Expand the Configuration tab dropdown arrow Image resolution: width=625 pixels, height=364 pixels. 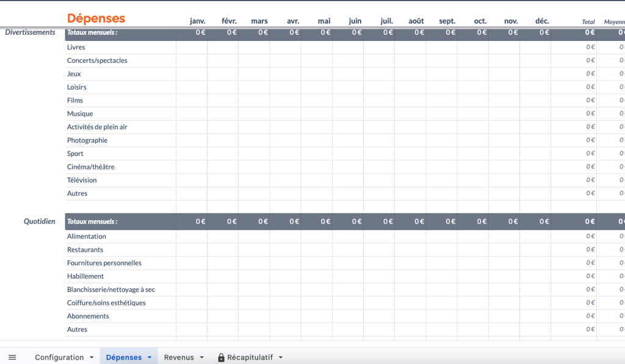[92, 357]
